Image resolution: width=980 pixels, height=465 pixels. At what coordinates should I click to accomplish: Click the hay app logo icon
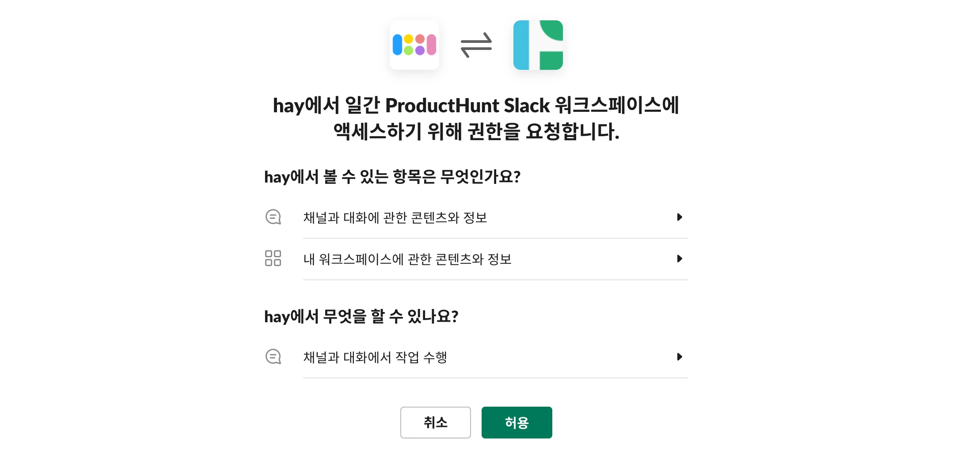[414, 45]
